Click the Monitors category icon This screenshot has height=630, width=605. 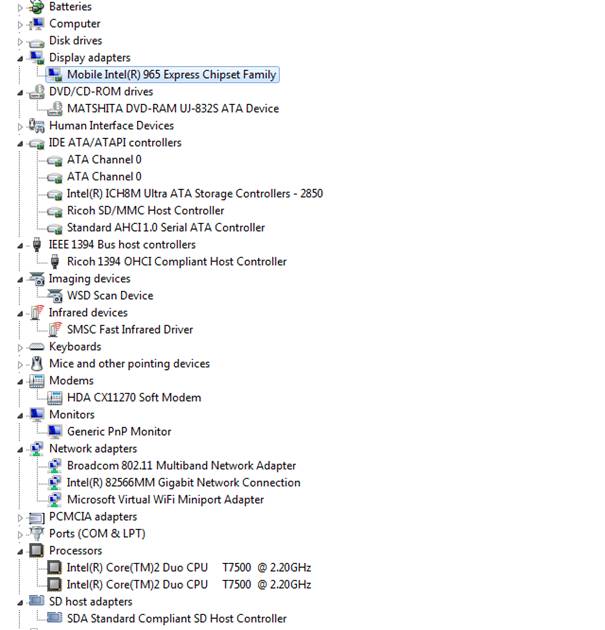(x=37, y=415)
